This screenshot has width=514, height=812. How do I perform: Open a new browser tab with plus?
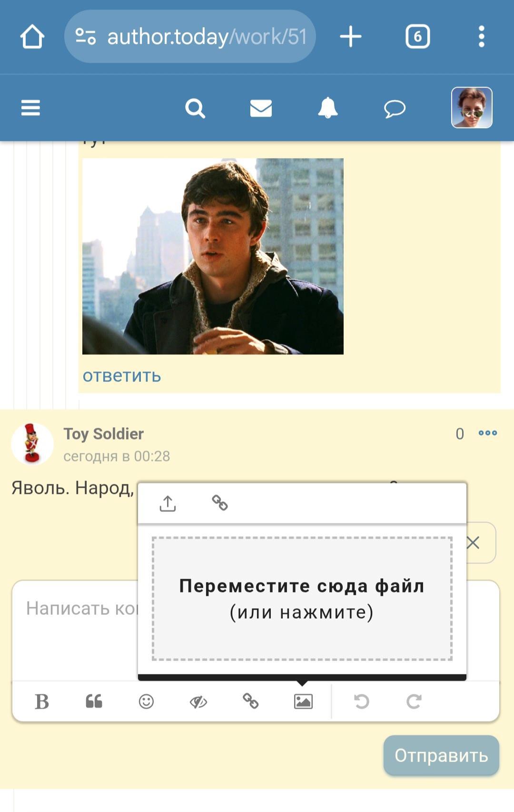click(351, 37)
